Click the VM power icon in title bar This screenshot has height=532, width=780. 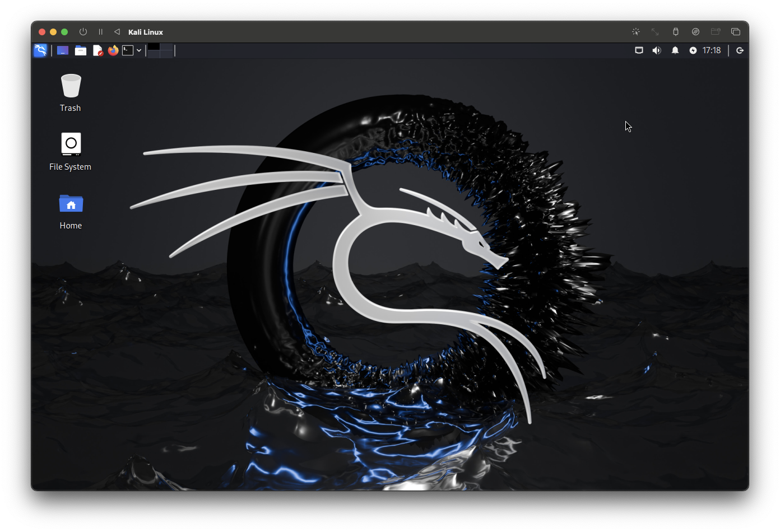coord(83,32)
